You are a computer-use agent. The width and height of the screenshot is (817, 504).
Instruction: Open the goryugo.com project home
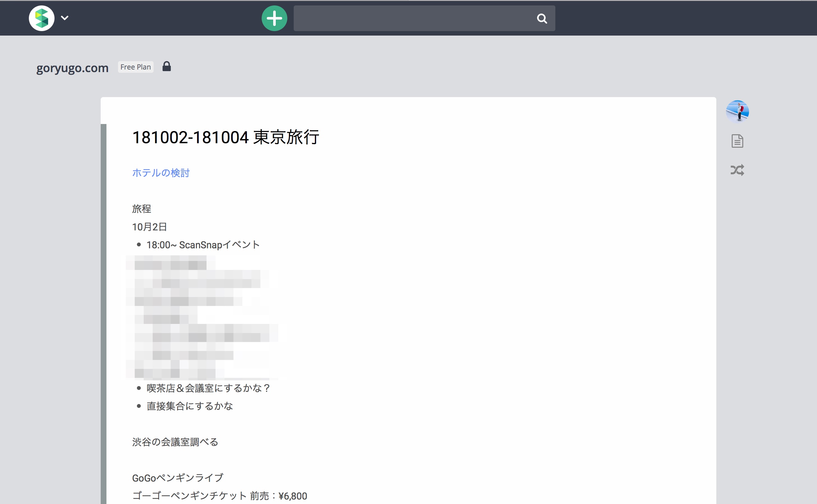pyautogui.click(x=72, y=68)
